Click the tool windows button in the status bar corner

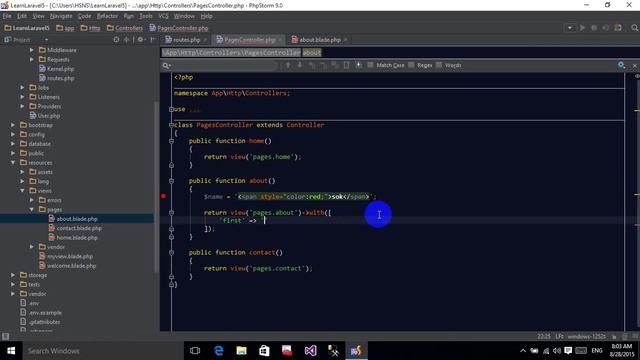pyautogui.click(x=5, y=336)
